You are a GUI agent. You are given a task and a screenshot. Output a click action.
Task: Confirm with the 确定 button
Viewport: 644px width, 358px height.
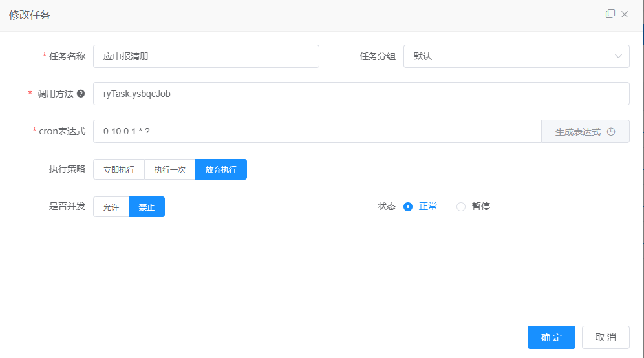[x=551, y=337]
